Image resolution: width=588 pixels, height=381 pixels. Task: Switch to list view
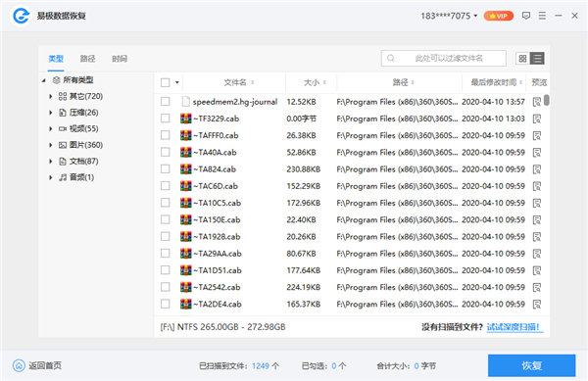537,59
